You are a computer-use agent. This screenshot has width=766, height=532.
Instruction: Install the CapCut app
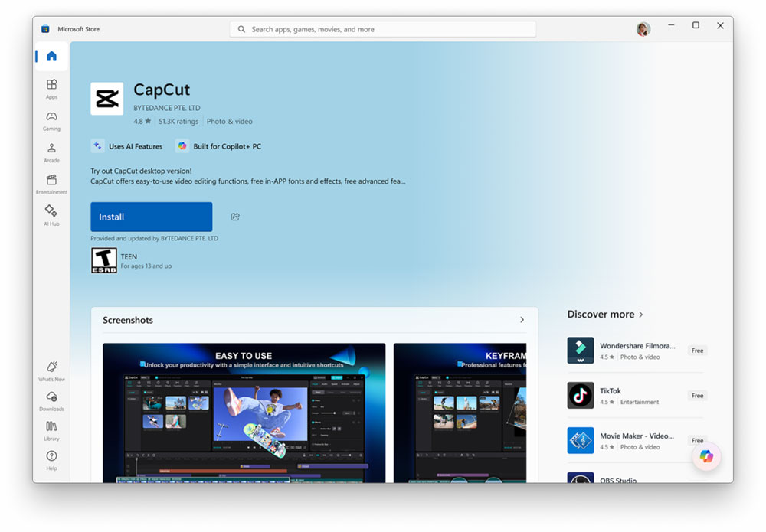(151, 217)
